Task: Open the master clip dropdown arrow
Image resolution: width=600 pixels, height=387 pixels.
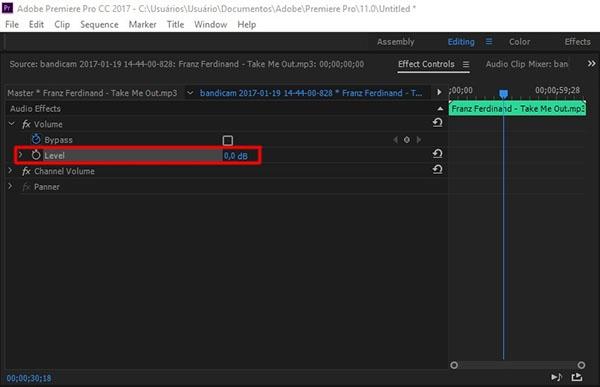Action: (190, 93)
